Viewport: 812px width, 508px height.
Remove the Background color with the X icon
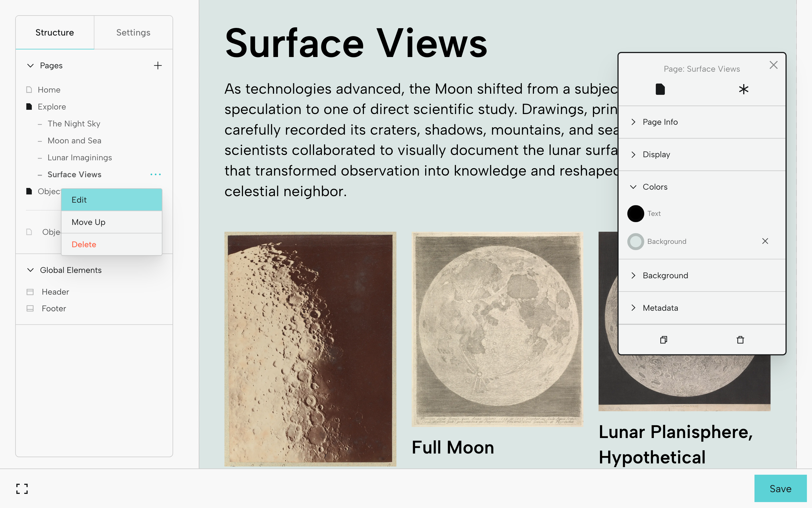765,241
